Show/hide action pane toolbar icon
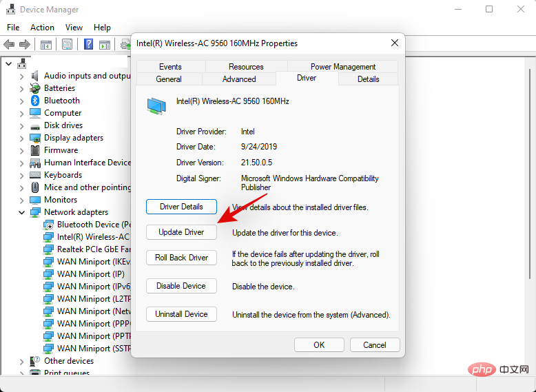Screen dimensions: 536x392 tap(105, 44)
